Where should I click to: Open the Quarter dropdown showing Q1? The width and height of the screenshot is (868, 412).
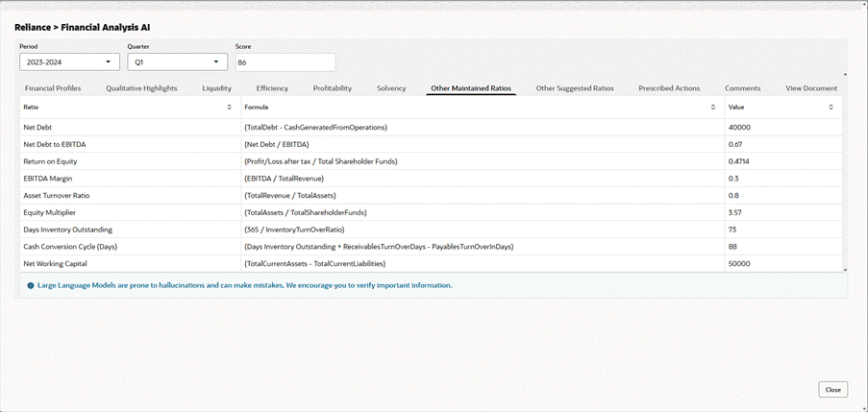(178, 61)
